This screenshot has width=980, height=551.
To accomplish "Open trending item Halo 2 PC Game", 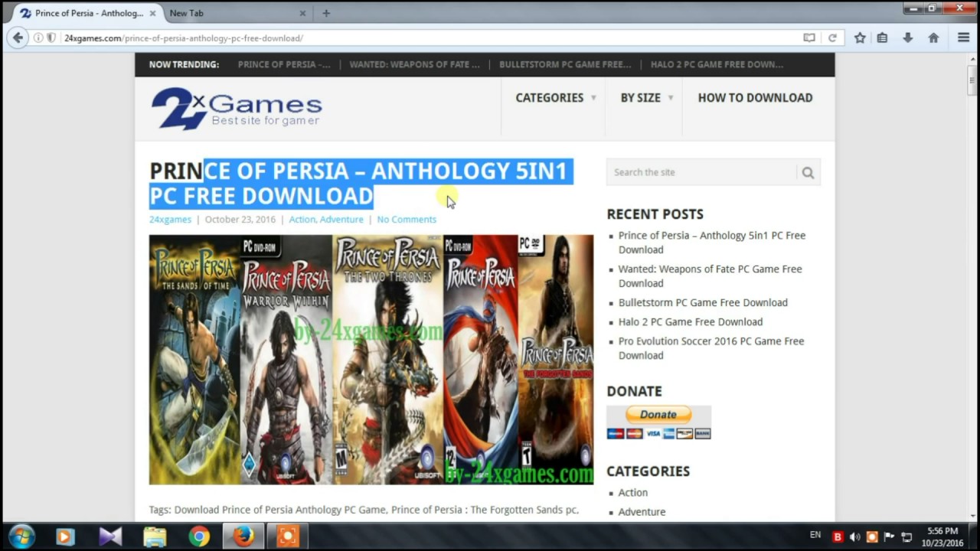I will pyautogui.click(x=717, y=64).
